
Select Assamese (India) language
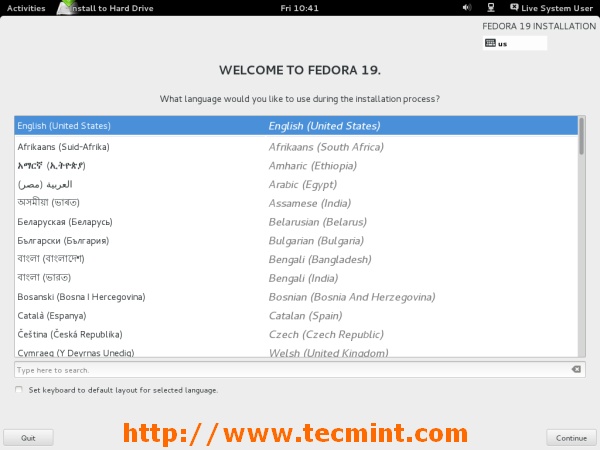click(x=296, y=203)
